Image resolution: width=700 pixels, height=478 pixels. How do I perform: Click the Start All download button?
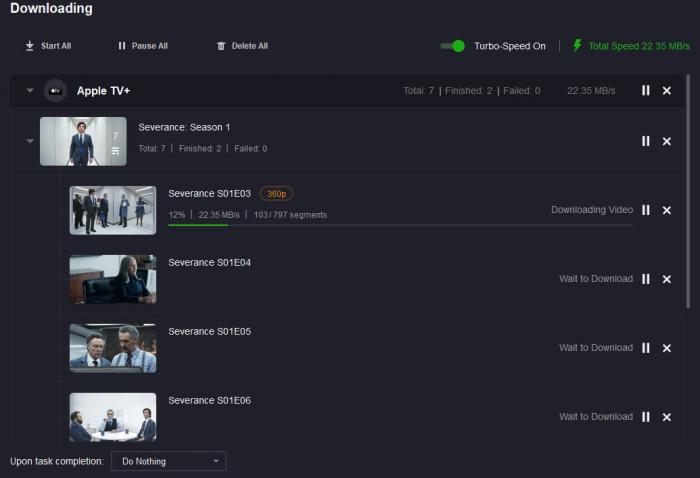pyautogui.click(x=48, y=46)
